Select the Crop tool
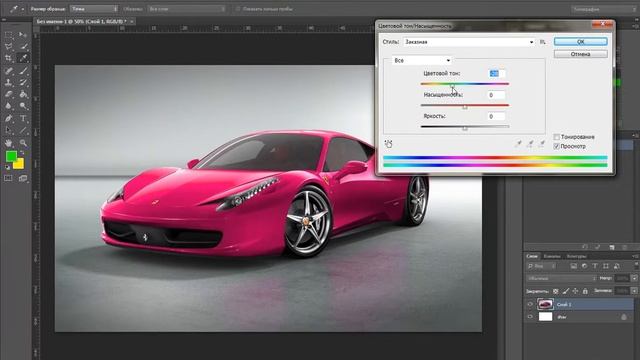The width and height of the screenshot is (640, 360). pos(9,58)
